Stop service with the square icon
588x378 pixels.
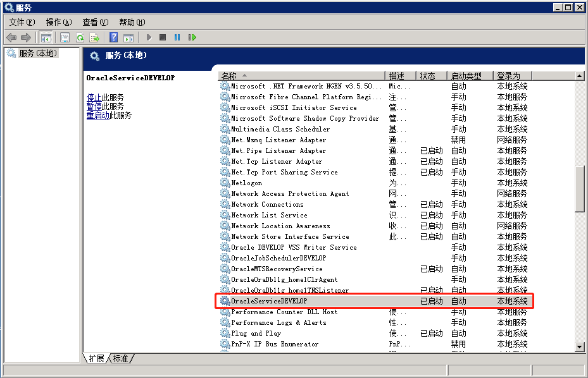(x=163, y=37)
